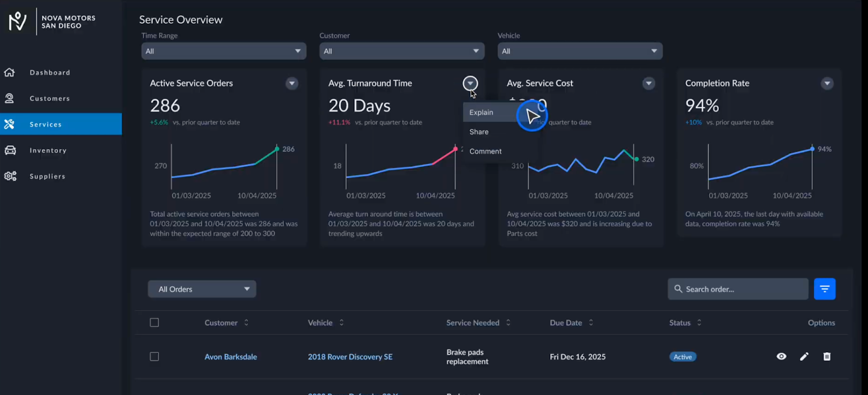Expand the All Orders dropdown
The image size is (868, 395).
coord(202,289)
